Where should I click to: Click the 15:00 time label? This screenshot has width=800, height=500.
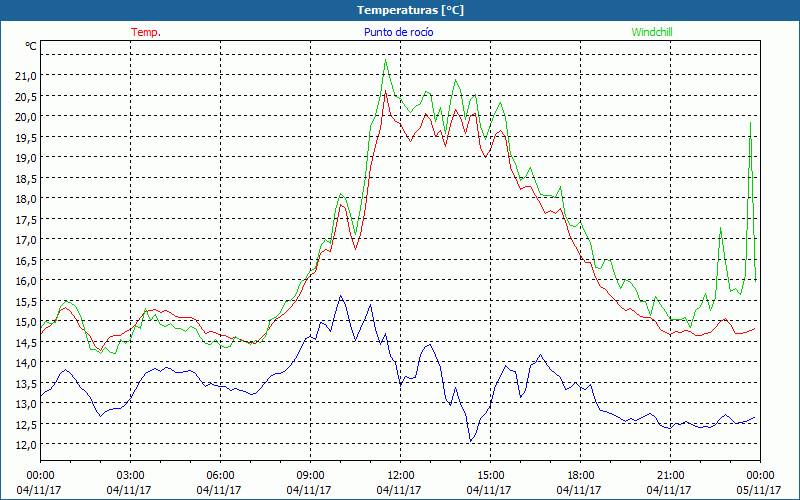490,474
